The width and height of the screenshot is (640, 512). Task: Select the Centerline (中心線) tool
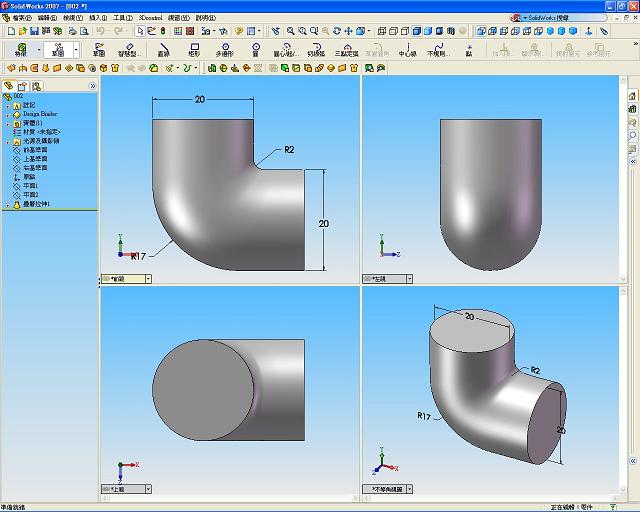click(407, 50)
